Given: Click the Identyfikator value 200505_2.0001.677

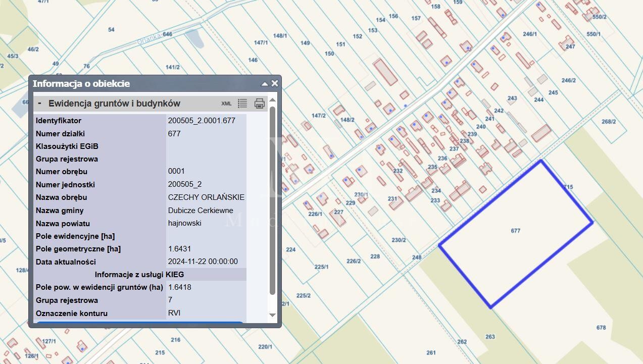Looking at the screenshot, I should pyautogui.click(x=202, y=121).
